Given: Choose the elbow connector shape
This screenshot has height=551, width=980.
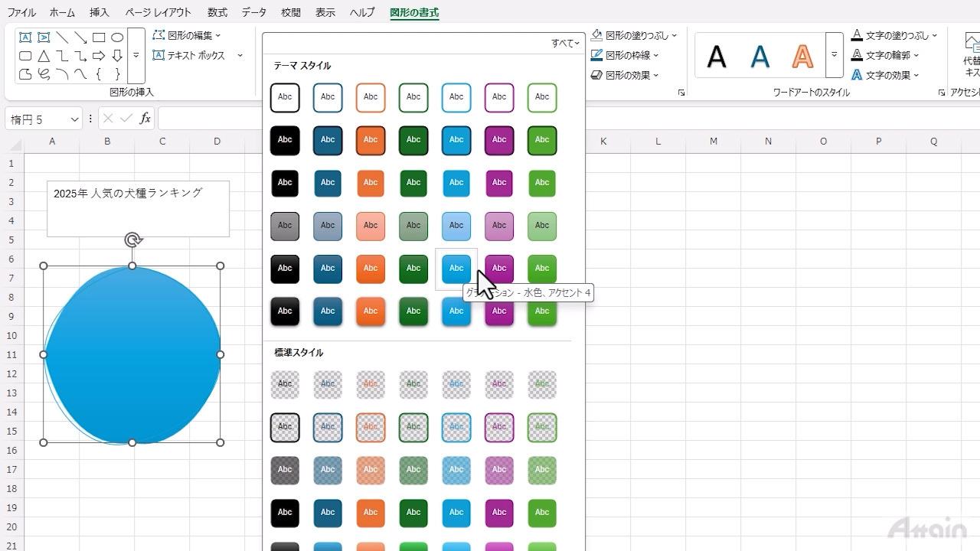Looking at the screenshot, I should point(62,56).
